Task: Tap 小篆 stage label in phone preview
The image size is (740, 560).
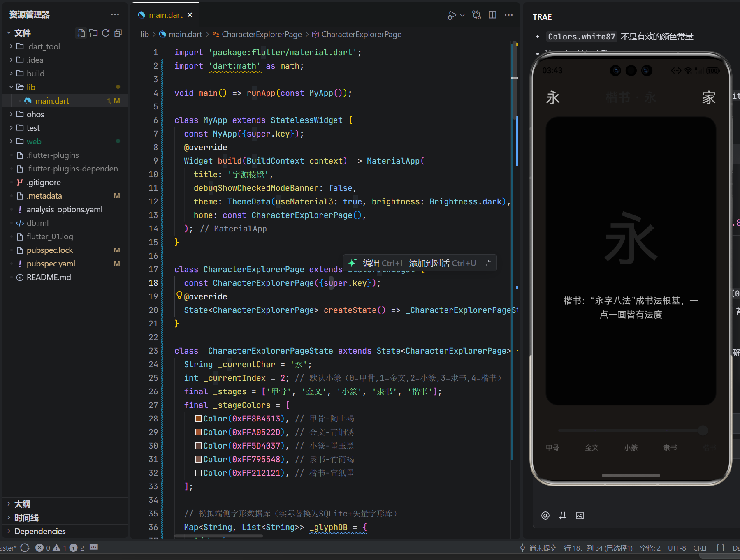Action: [x=631, y=447]
